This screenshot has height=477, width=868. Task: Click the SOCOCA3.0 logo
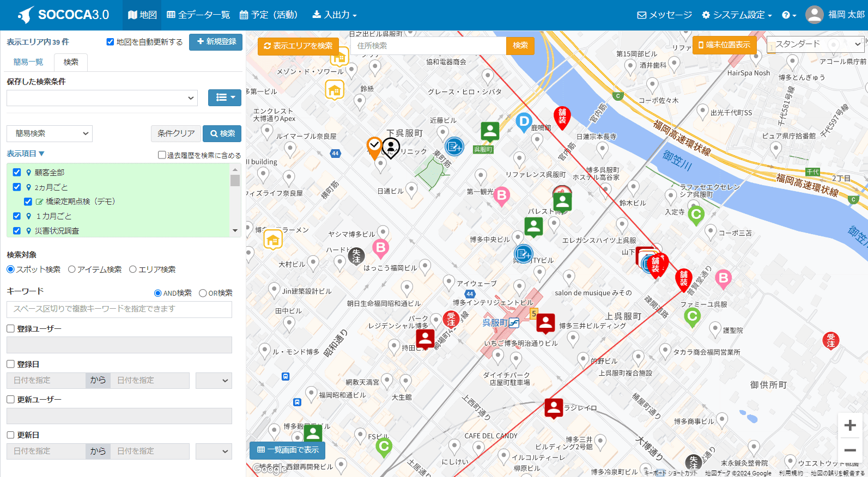pos(63,15)
